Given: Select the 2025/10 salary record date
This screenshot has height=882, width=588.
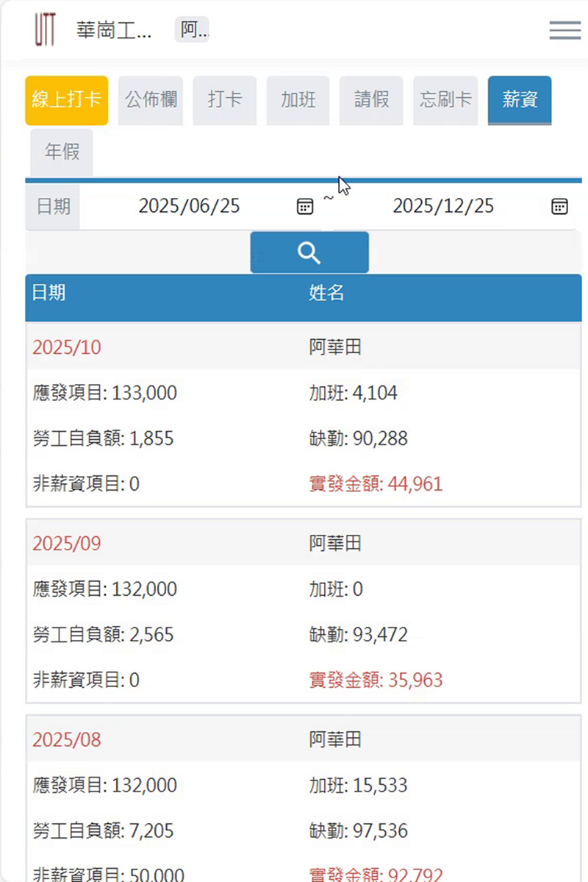Looking at the screenshot, I should [67, 347].
